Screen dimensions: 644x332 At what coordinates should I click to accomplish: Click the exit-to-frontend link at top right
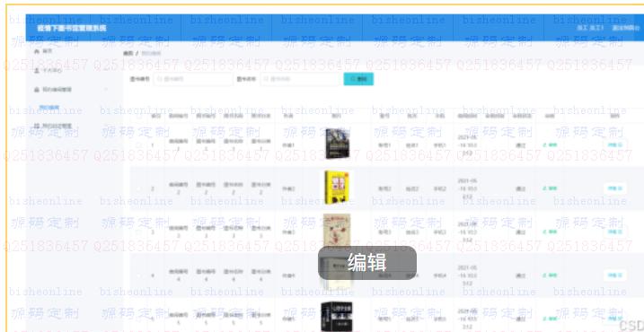626,28
